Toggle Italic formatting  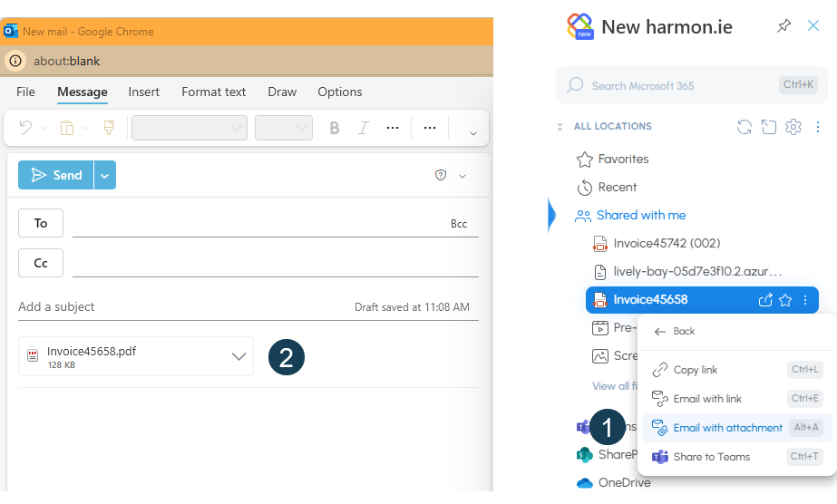point(364,128)
